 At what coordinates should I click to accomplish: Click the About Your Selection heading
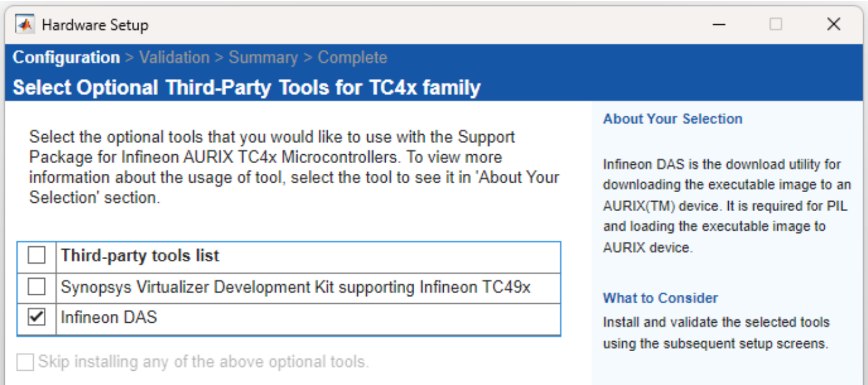[672, 119]
